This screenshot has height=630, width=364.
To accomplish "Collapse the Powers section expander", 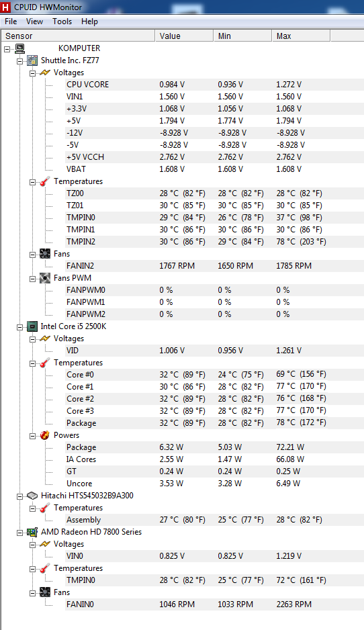I will point(32,436).
